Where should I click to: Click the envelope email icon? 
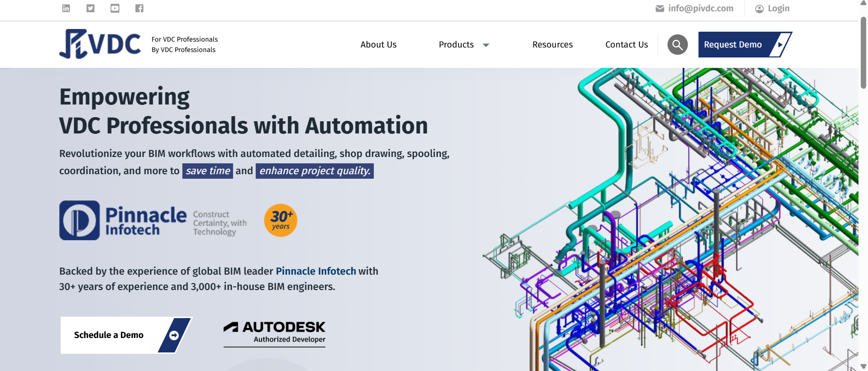pyautogui.click(x=660, y=9)
